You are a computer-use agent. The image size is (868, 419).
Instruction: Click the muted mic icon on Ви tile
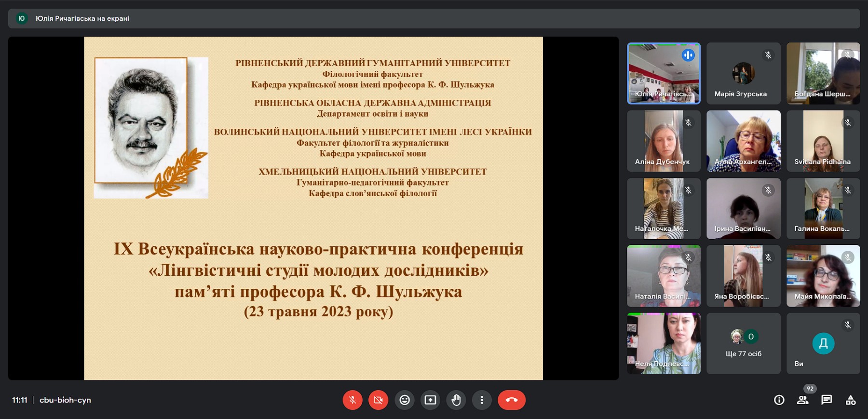[x=848, y=325]
